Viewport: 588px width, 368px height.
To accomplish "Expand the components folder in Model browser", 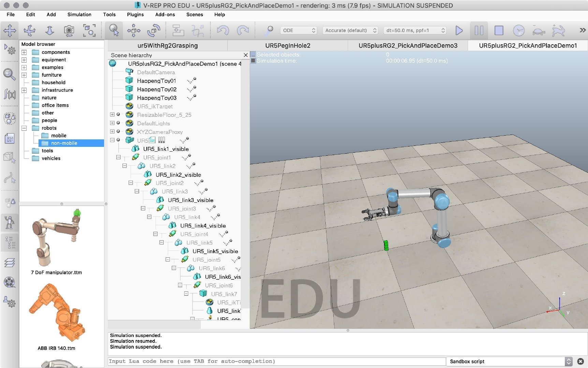I will tap(24, 52).
